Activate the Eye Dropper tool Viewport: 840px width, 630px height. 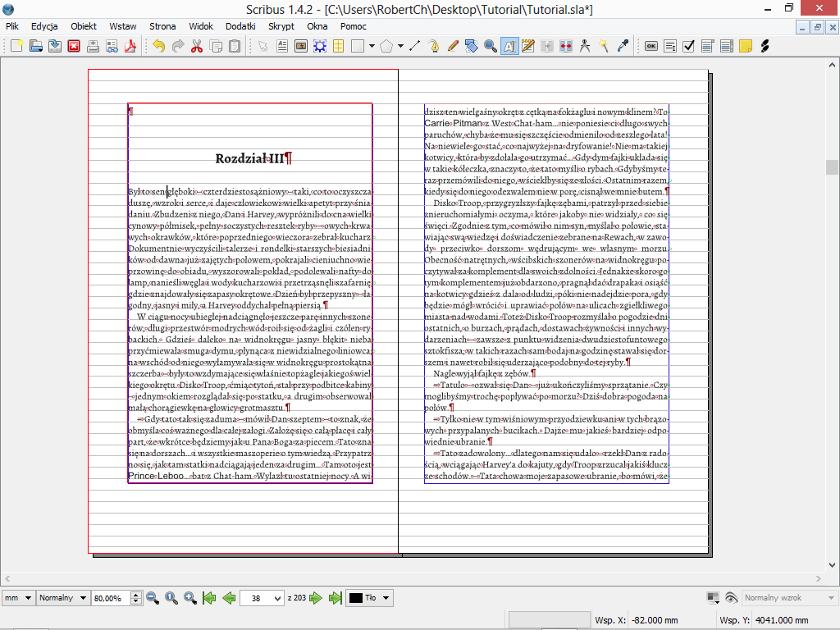coord(623,46)
